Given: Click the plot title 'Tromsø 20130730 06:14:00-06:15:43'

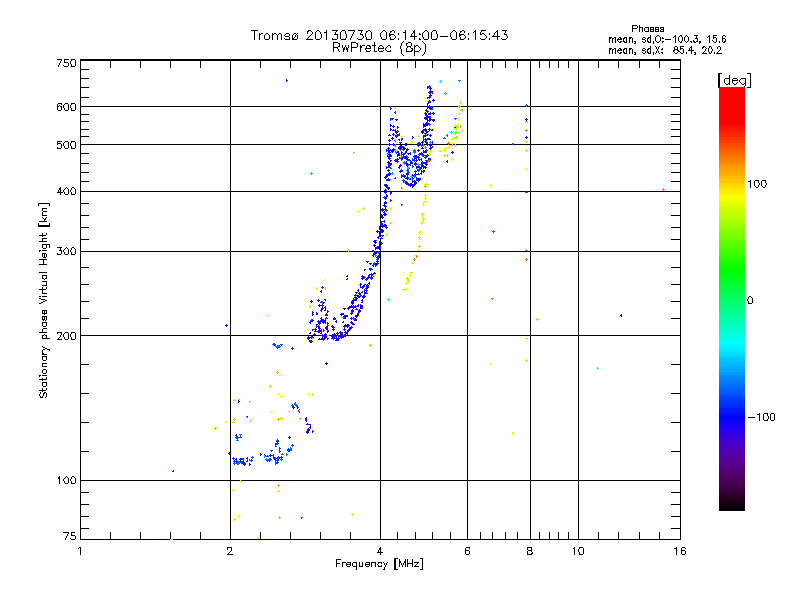Looking at the screenshot, I should coord(379,35).
